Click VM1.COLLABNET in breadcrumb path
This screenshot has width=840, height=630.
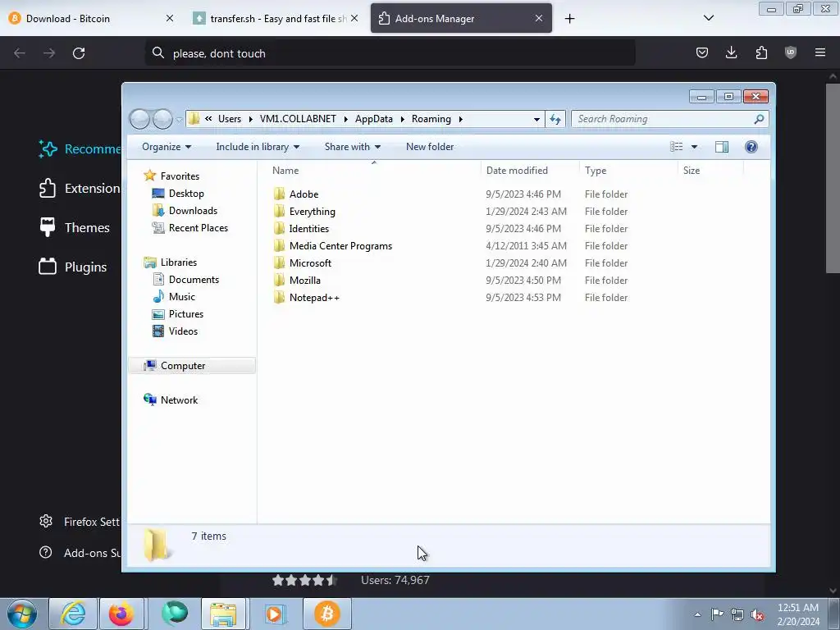coord(298,119)
